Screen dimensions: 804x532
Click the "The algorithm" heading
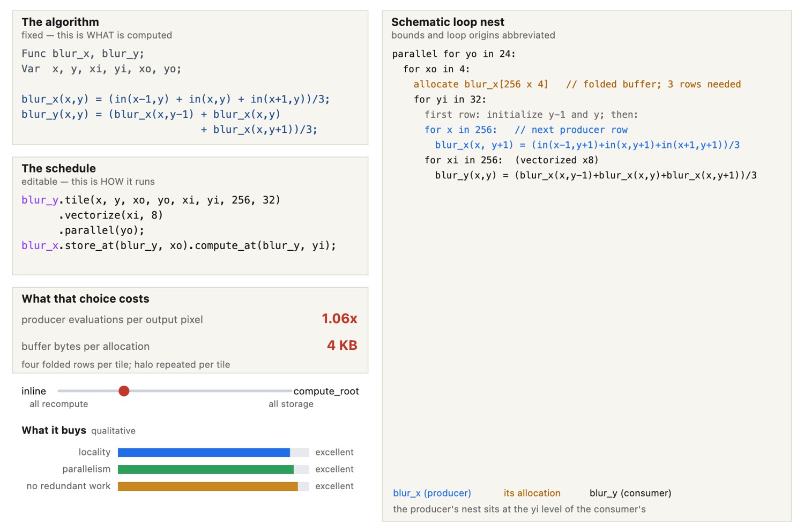(61, 22)
